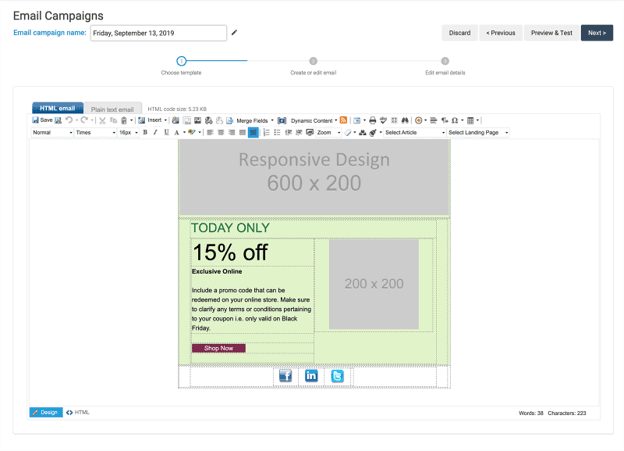Click the pencil edit campaign name icon
The height and width of the screenshot is (451, 624).
234,33
